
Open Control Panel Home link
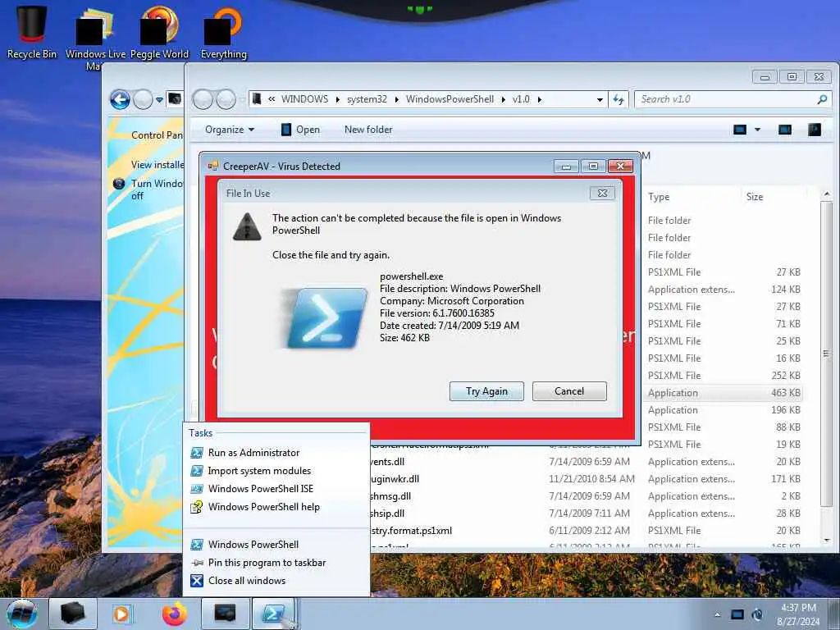pos(157,135)
